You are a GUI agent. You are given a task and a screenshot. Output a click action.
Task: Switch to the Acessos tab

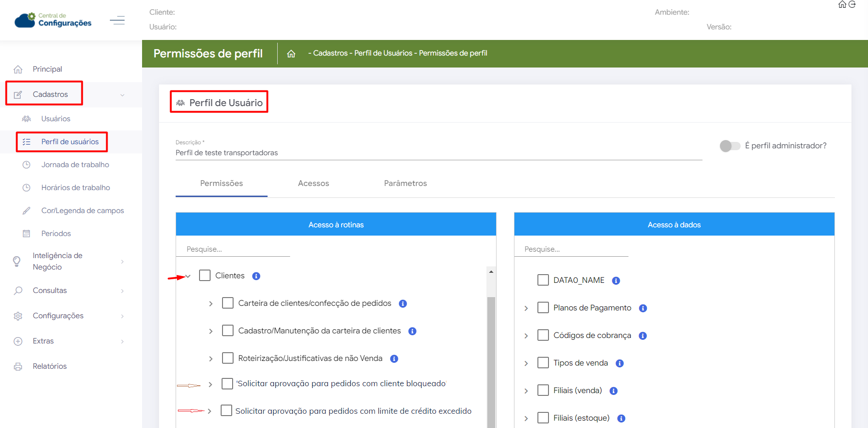click(x=313, y=183)
